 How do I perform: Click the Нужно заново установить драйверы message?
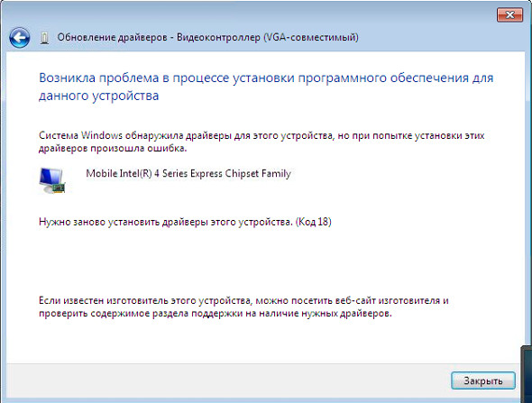pyautogui.click(x=166, y=222)
